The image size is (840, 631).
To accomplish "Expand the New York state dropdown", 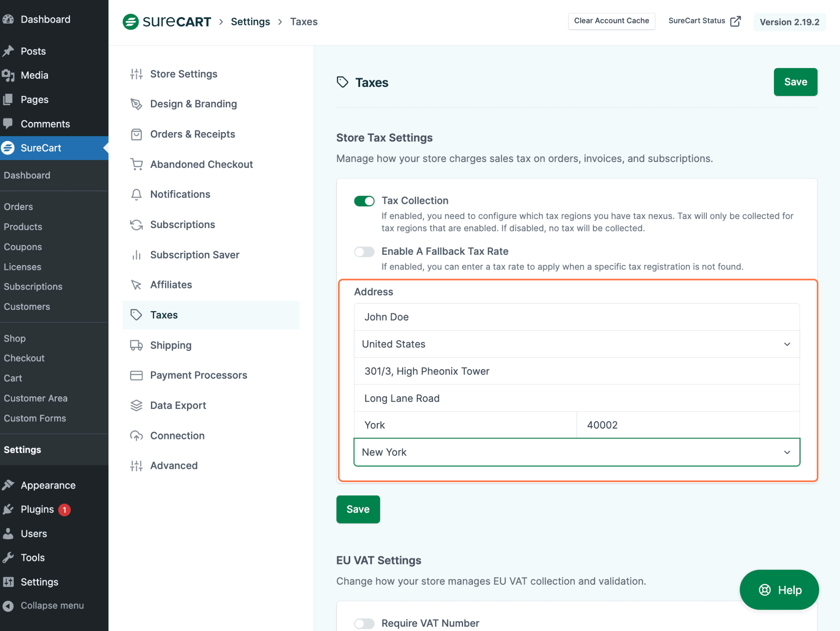I will [x=576, y=452].
